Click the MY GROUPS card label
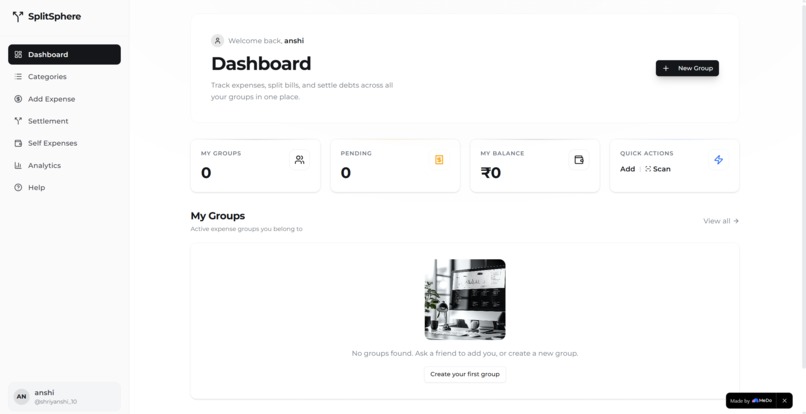Viewport: 806px width, 414px height. (x=221, y=153)
